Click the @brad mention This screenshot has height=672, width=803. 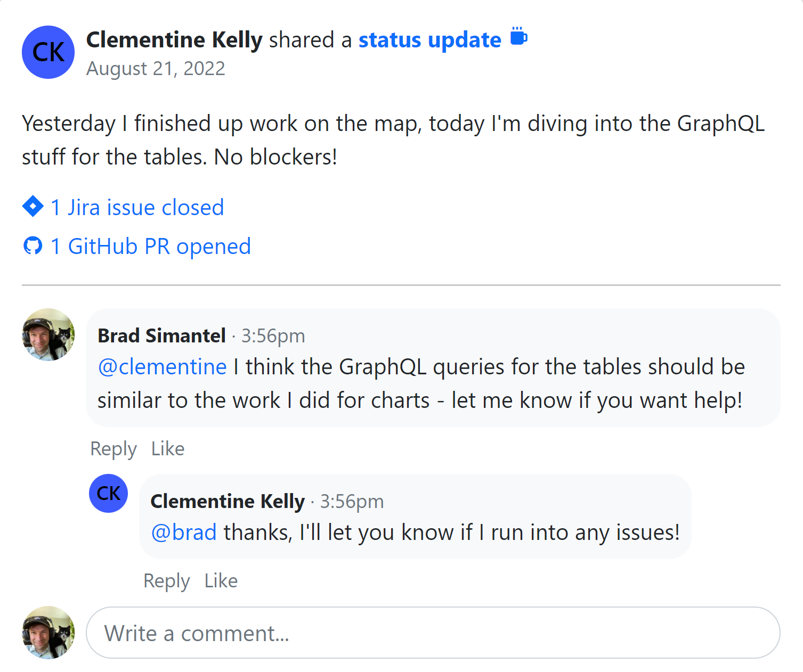pos(184,532)
